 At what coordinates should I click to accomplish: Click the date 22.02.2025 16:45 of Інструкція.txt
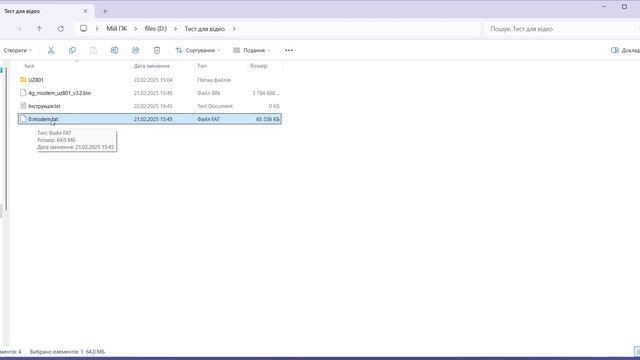(x=153, y=106)
